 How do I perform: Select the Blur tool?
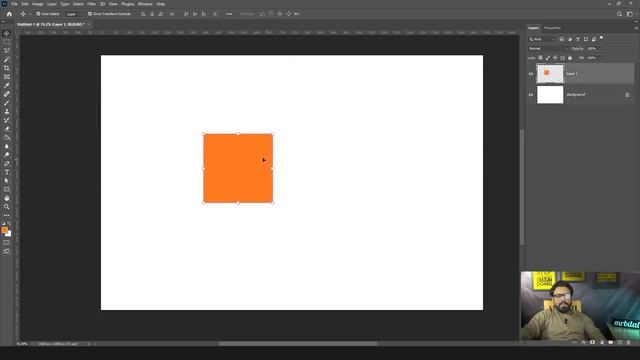coord(7,146)
